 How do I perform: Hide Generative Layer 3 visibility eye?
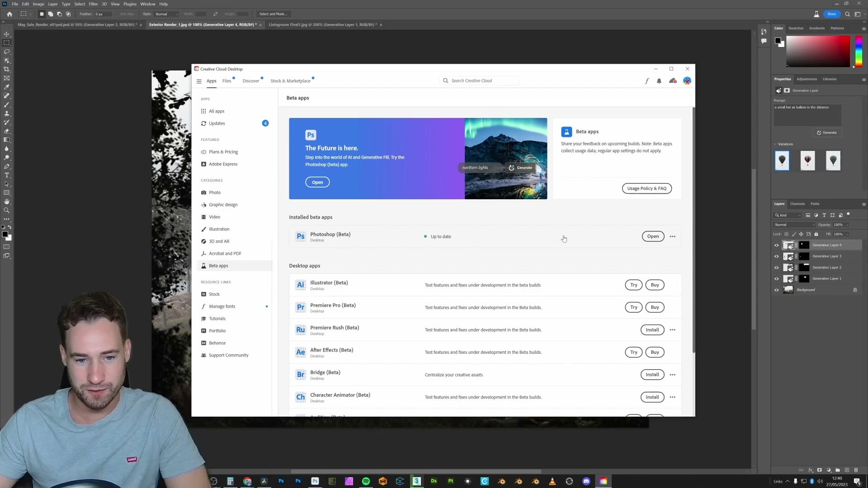[777, 256]
